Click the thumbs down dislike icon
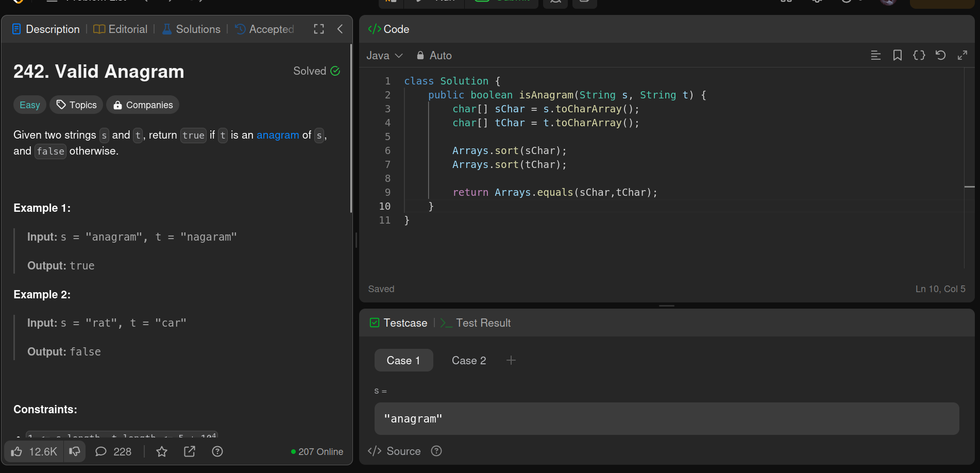Image resolution: width=980 pixels, height=473 pixels. point(75,452)
